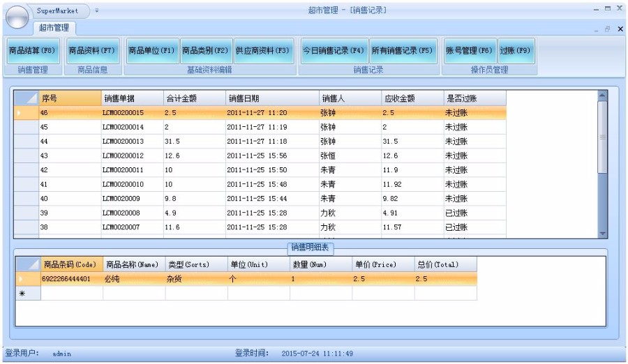This screenshot has height=364, width=628.
Task: Open 账号管理 (F6) account management
Action: (470, 50)
